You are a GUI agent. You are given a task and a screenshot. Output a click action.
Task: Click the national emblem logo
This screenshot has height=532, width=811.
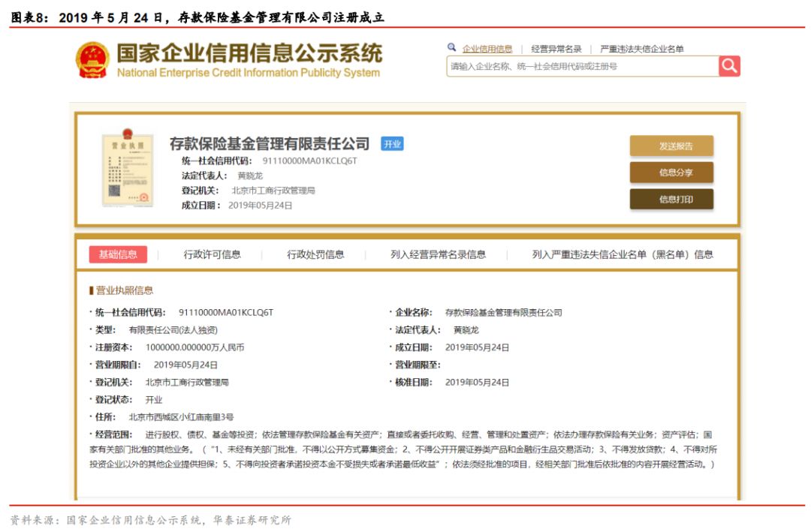point(92,61)
